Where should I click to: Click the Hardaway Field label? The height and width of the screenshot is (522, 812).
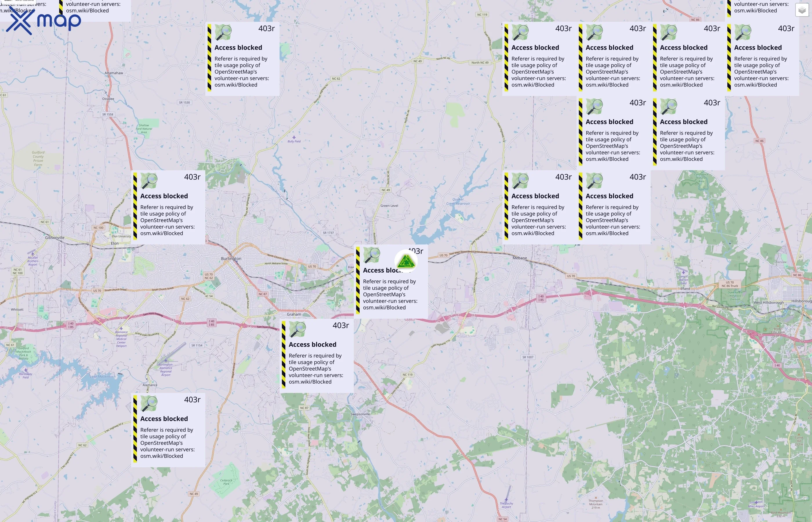click(26, 376)
